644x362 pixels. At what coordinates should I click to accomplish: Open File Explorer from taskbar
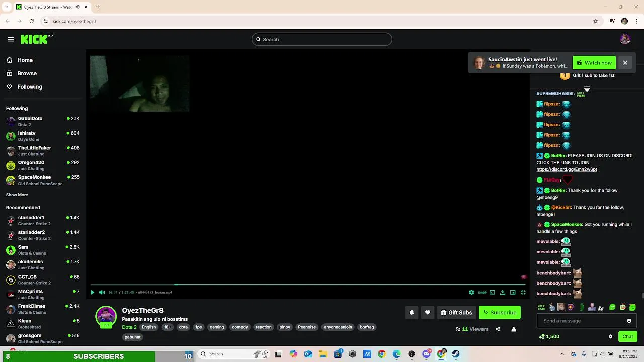(x=323, y=354)
